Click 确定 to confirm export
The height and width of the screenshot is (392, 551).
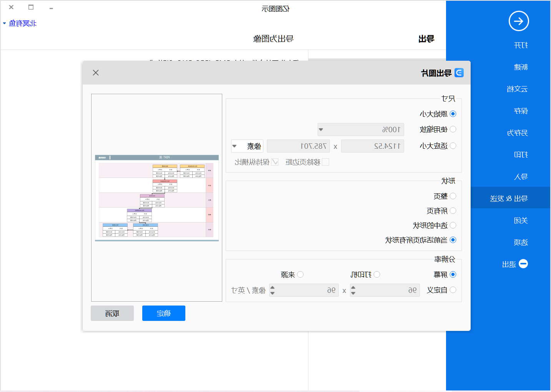(x=164, y=313)
